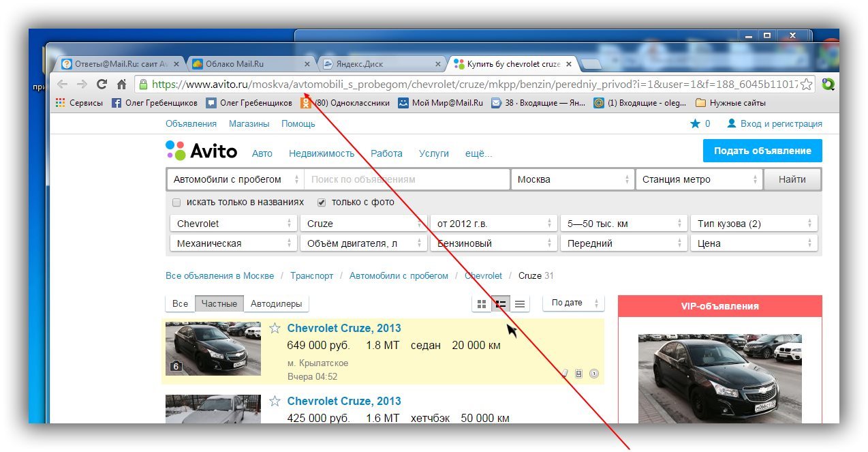
Task: Open the first Олег Гребенщиков Facebook bookmark
Action: tap(155, 103)
